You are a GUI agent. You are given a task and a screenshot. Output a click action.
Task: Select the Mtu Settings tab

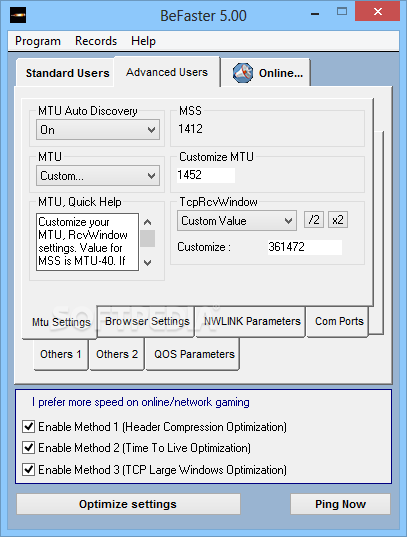[61, 322]
